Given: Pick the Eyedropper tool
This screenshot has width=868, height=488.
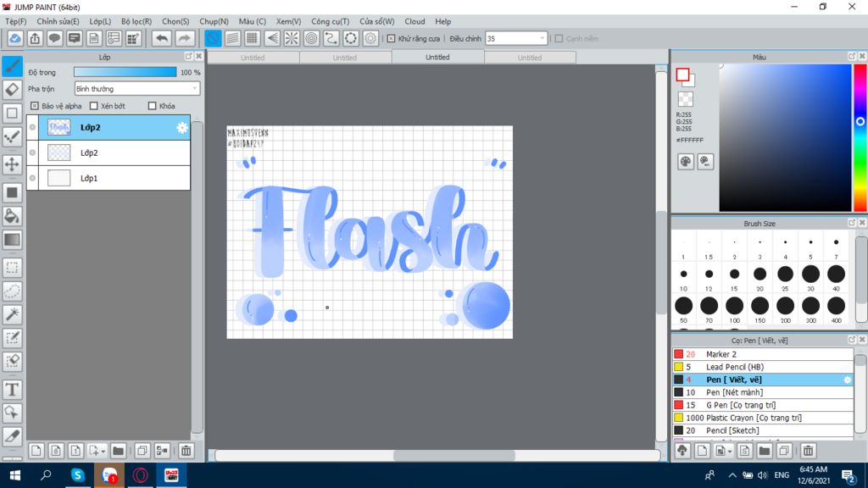Looking at the screenshot, I should (x=12, y=436).
